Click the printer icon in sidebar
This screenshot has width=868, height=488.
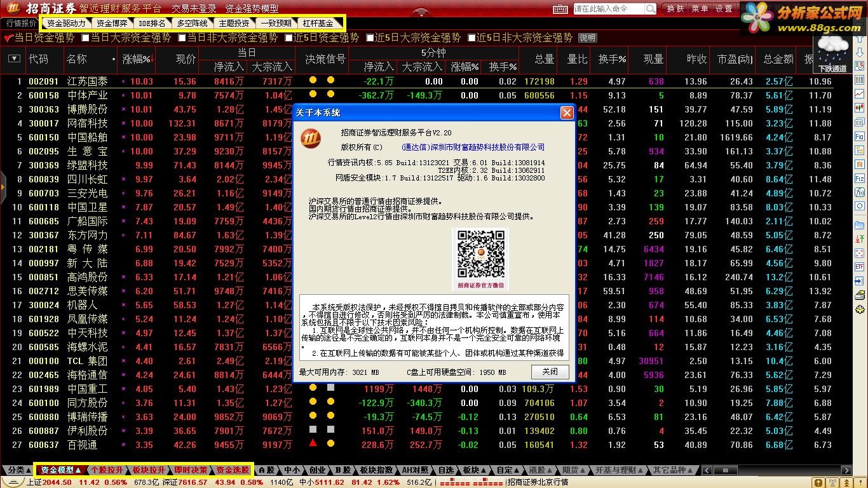[860, 295]
